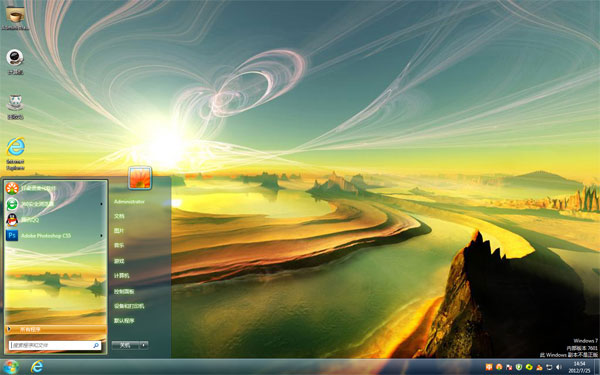Click the green shield tray icon
Screen dimensions: 600x375
pos(519,367)
